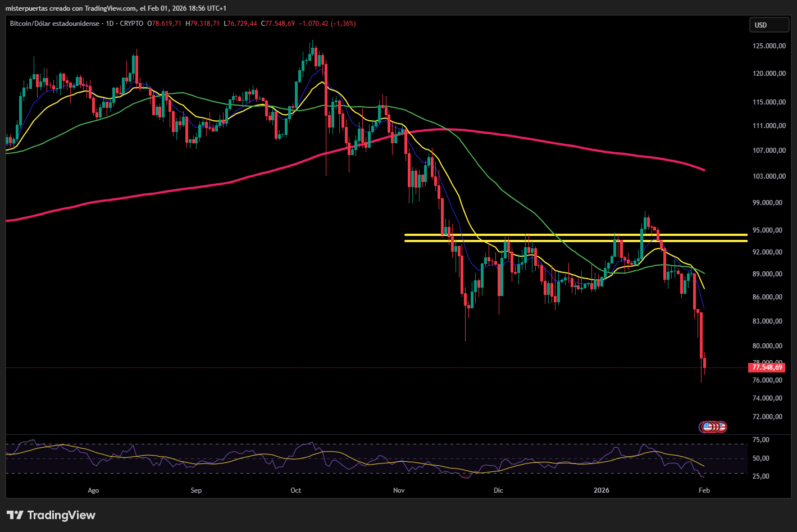Select the high value H79.318,71

pos(203,24)
